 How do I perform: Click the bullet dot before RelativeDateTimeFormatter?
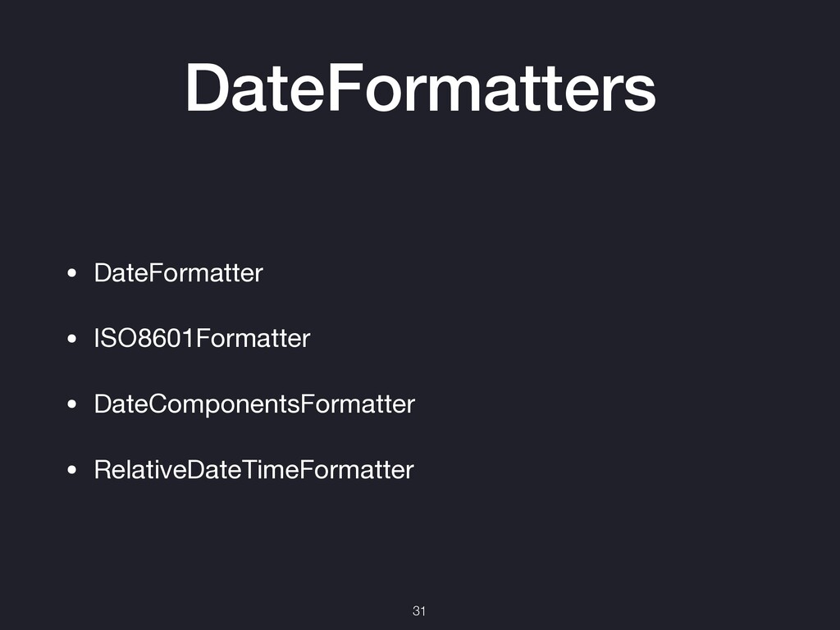(72, 470)
